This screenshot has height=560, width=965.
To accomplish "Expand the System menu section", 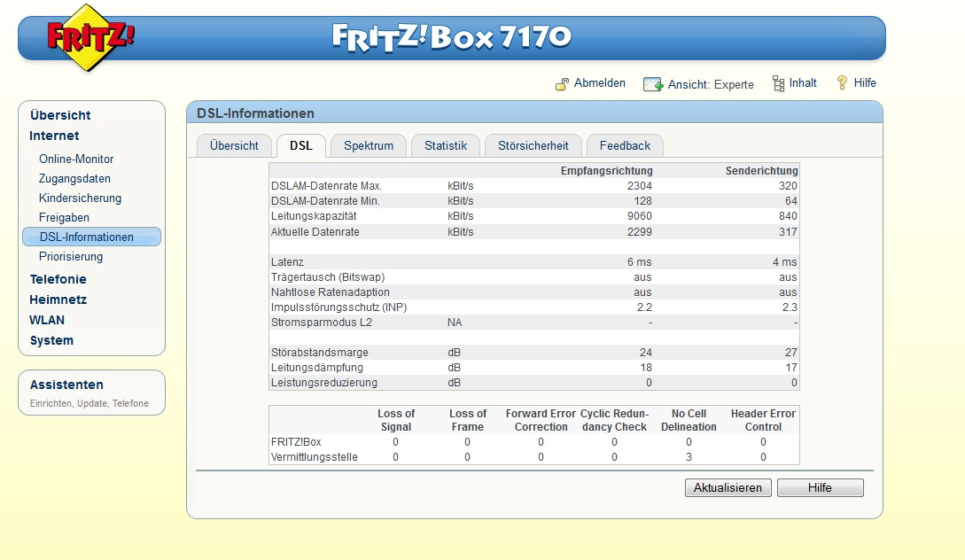I will (x=51, y=340).
